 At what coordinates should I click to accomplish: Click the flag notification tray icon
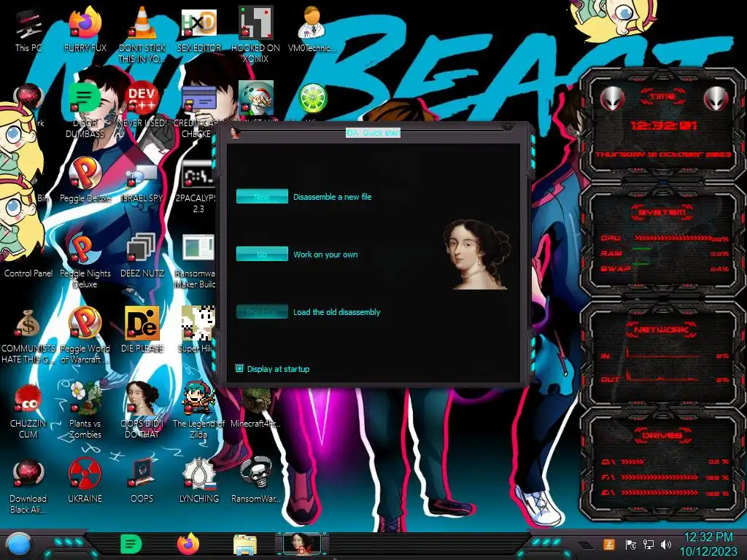[631, 544]
